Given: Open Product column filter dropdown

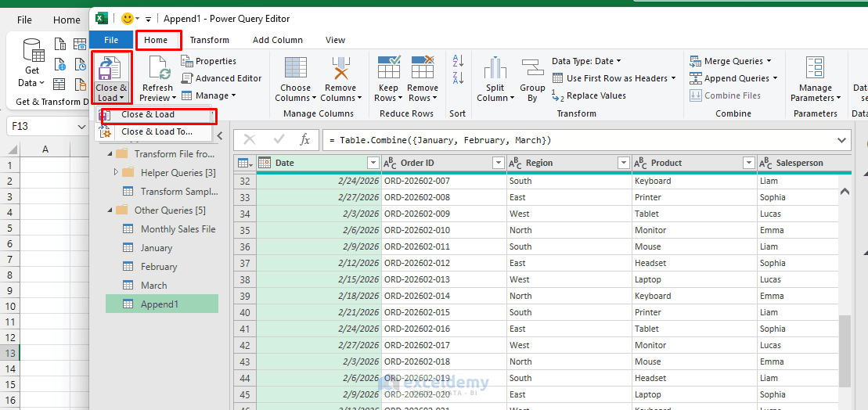Looking at the screenshot, I should (x=749, y=163).
